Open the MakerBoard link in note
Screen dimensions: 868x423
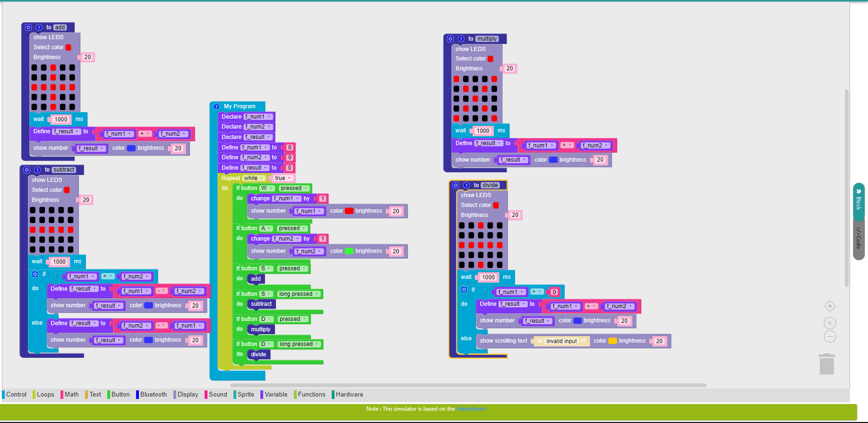pos(471,409)
